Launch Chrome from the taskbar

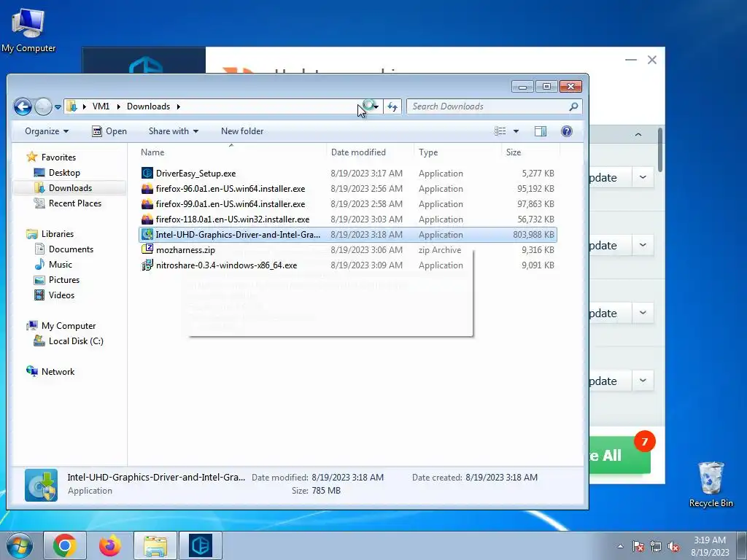65,545
